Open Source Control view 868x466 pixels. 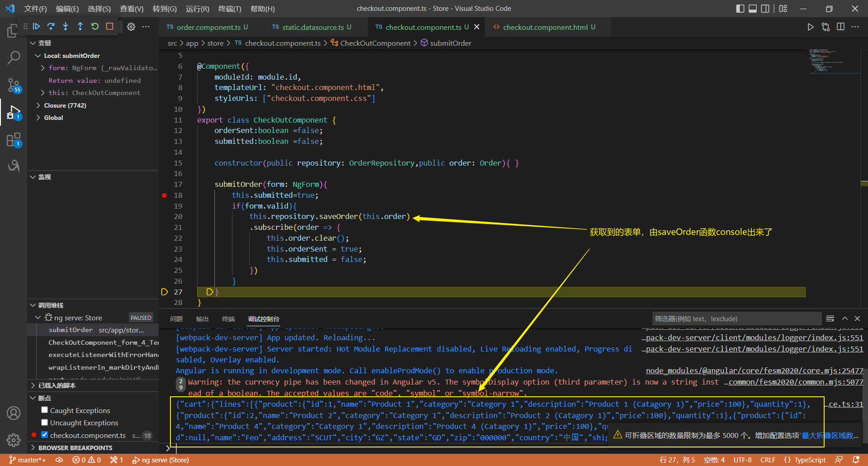[x=14, y=85]
